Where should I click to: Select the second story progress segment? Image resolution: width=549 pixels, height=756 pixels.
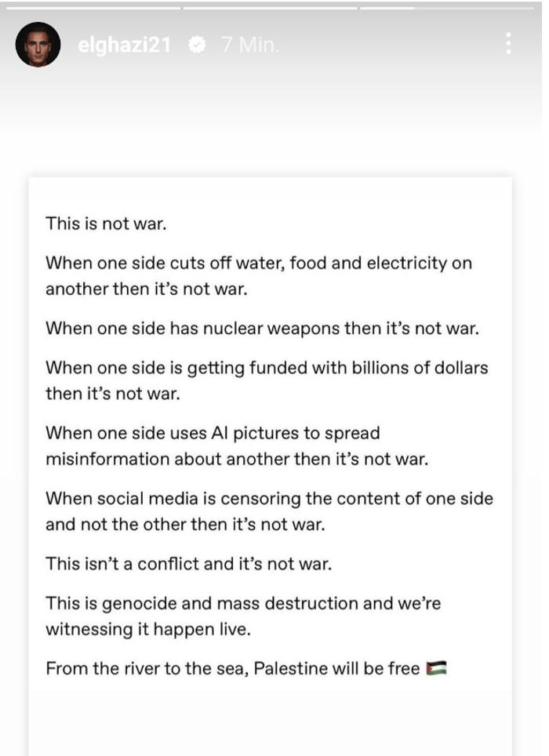pos(271,8)
